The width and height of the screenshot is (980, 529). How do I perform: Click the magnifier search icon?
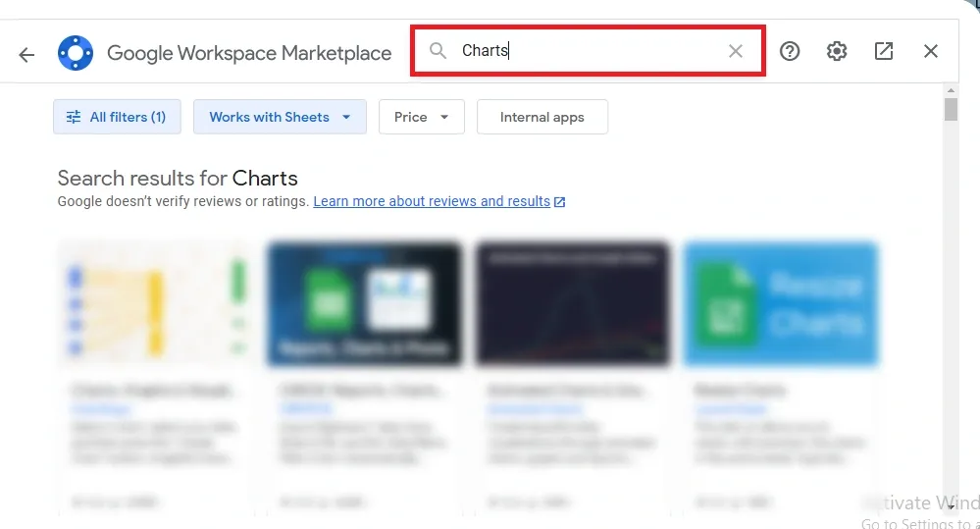click(438, 51)
